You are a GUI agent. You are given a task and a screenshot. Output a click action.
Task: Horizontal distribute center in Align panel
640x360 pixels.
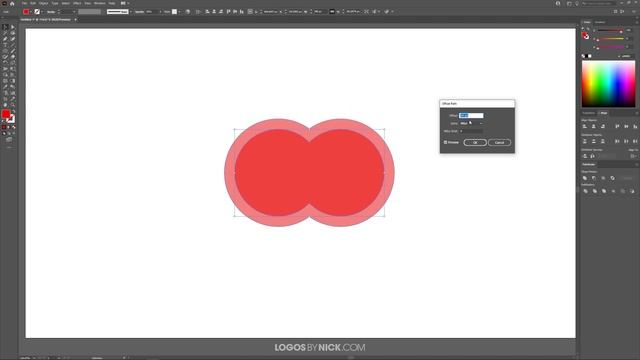pos(627,141)
